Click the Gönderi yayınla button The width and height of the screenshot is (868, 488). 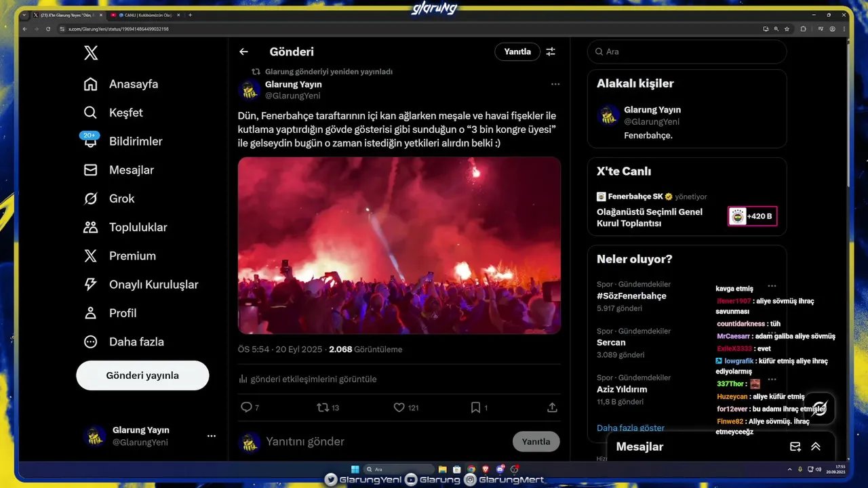pyautogui.click(x=142, y=375)
